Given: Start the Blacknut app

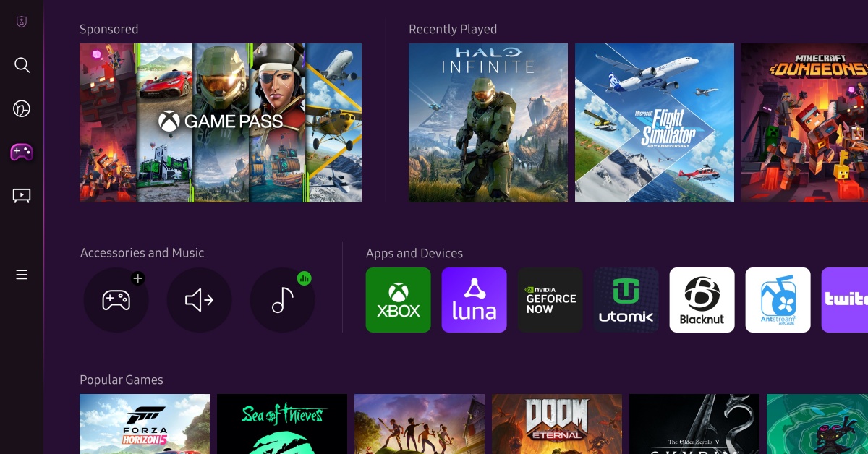Looking at the screenshot, I should coord(702,300).
